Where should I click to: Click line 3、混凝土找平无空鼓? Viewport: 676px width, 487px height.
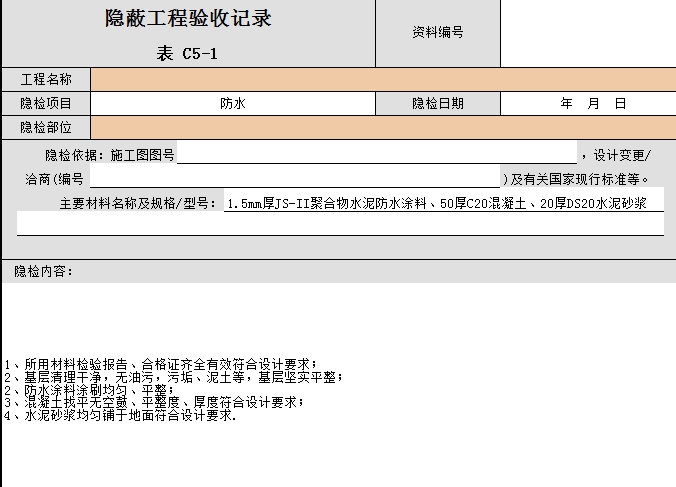pos(154,403)
